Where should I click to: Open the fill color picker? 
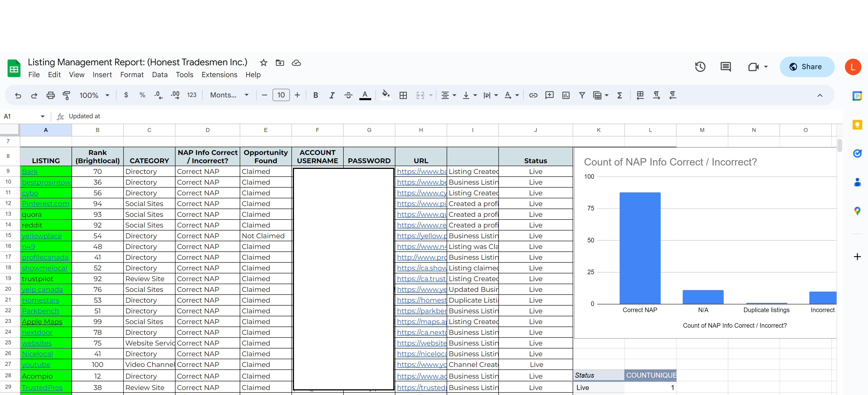386,95
